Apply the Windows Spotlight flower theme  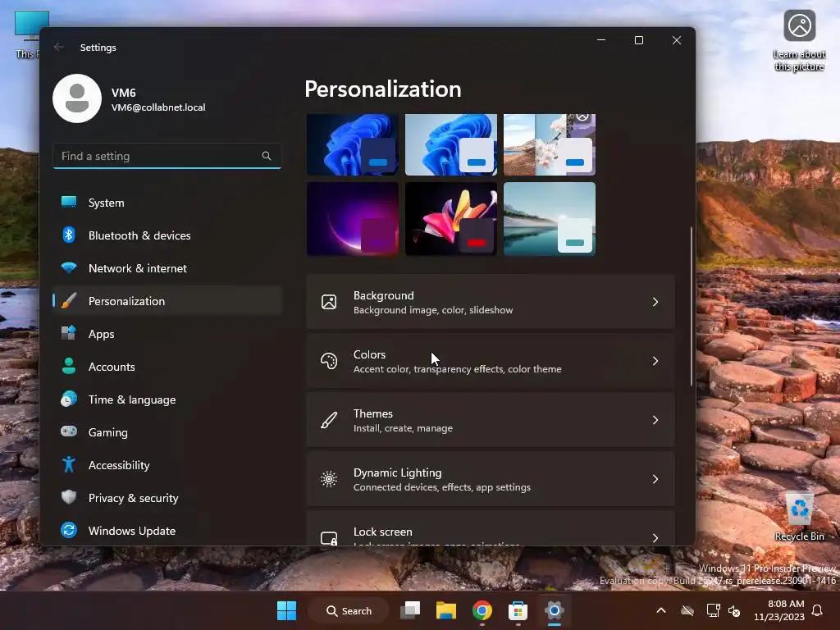[550, 144]
